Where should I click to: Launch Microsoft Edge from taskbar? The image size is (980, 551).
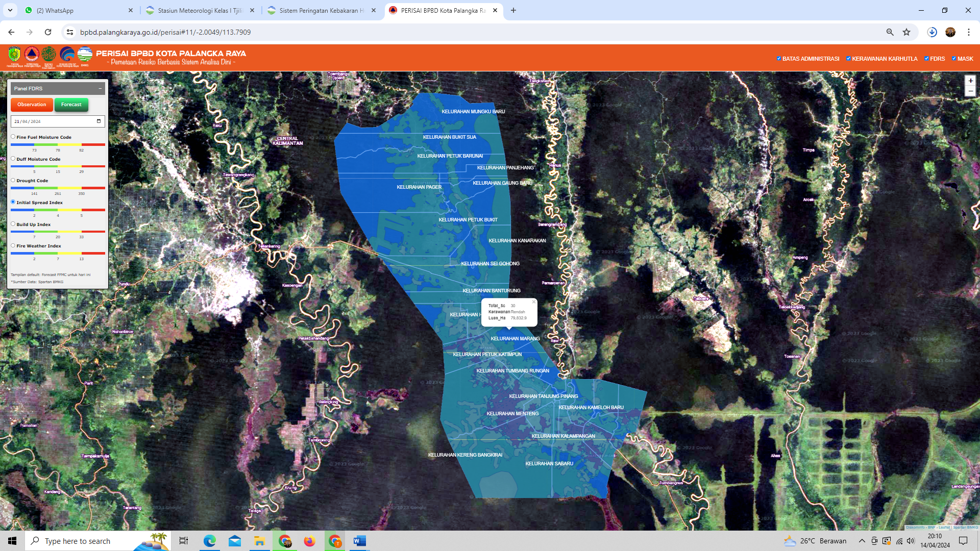click(x=209, y=541)
